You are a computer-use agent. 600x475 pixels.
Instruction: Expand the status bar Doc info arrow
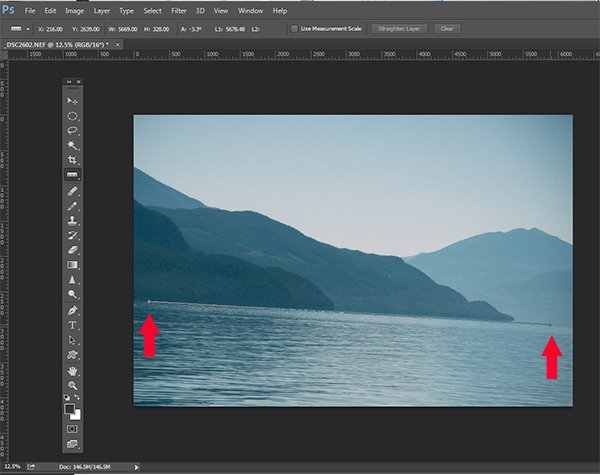137,467
